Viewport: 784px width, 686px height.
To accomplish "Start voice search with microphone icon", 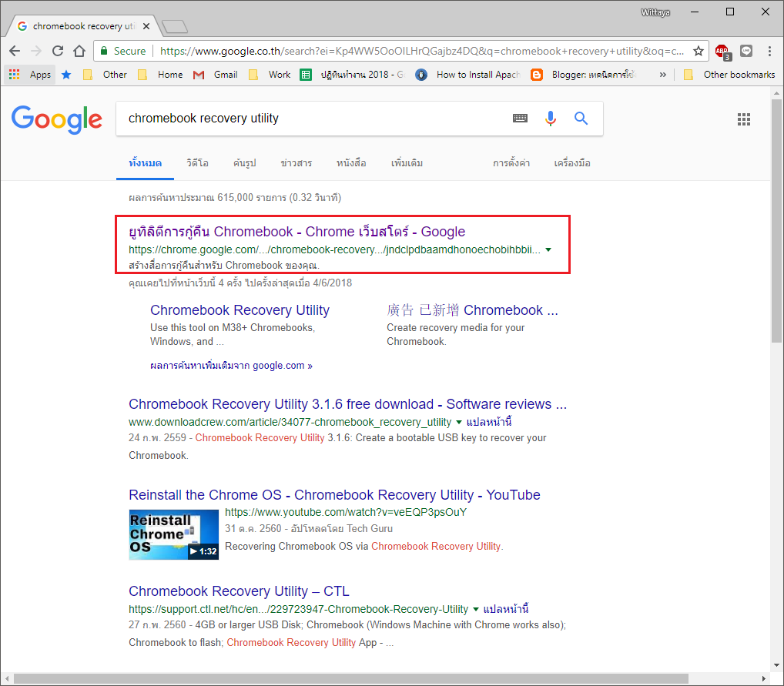I will click(x=551, y=118).
